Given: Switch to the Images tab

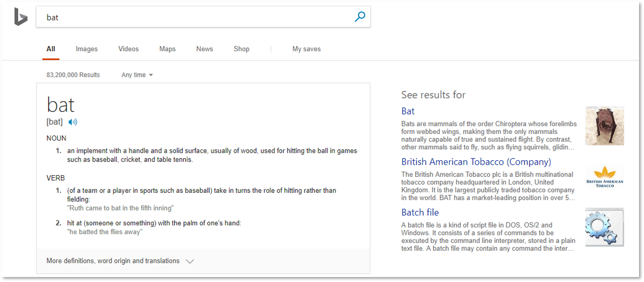Looking at the screenshot, I should (87, 49).
